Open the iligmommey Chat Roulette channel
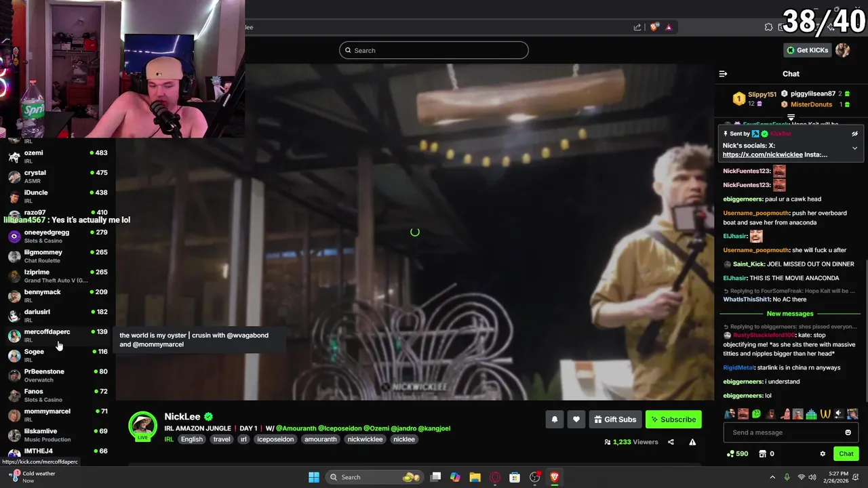The image size is (868, 488). 58,256
